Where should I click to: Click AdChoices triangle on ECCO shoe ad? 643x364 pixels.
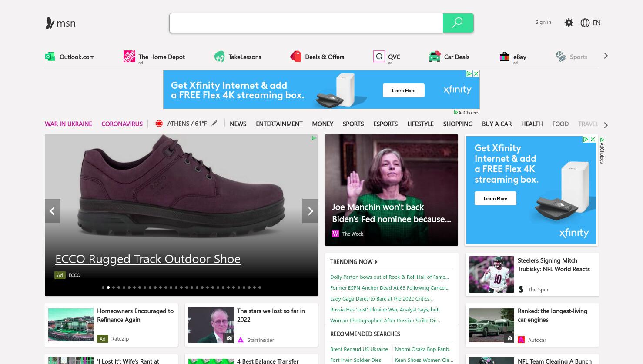click(314, 138)
